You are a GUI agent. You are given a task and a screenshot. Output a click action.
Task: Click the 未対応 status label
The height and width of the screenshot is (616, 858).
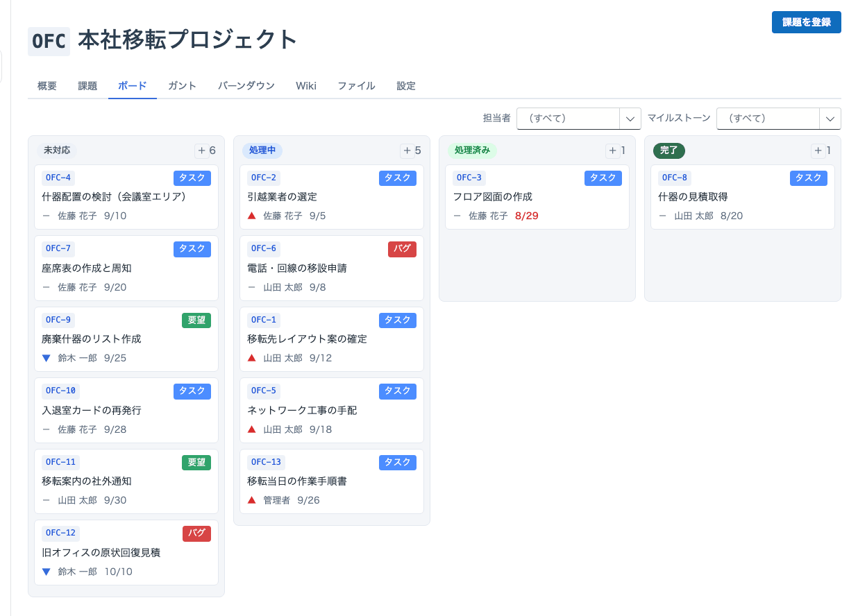(57, 151)
